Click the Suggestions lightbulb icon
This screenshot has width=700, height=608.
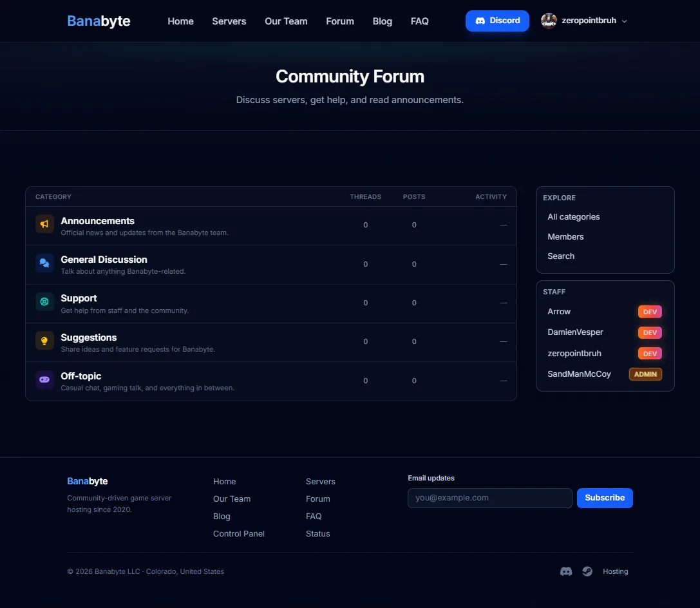click(44, 341)
